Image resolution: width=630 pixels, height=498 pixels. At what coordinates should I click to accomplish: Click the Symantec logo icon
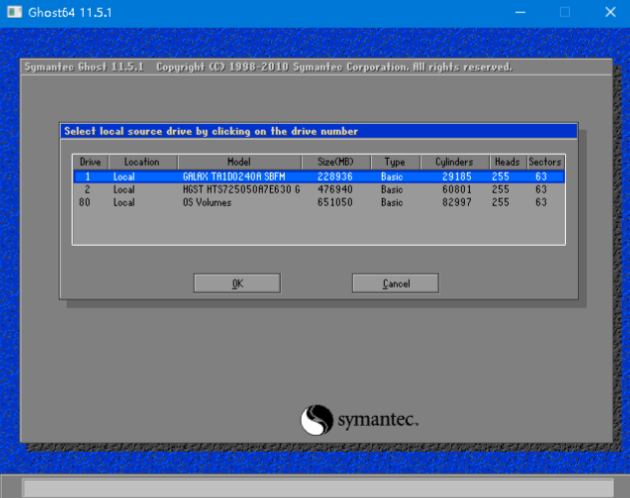317,419
